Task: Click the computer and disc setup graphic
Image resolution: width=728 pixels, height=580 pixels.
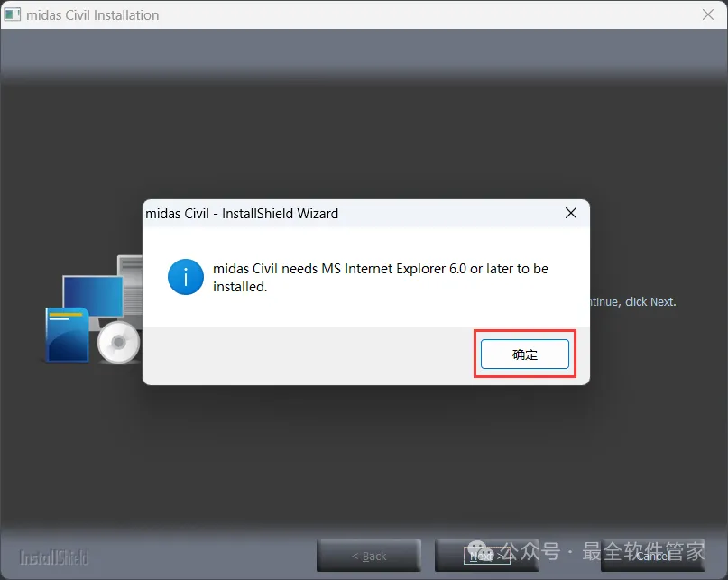Action: click(93, 309)
